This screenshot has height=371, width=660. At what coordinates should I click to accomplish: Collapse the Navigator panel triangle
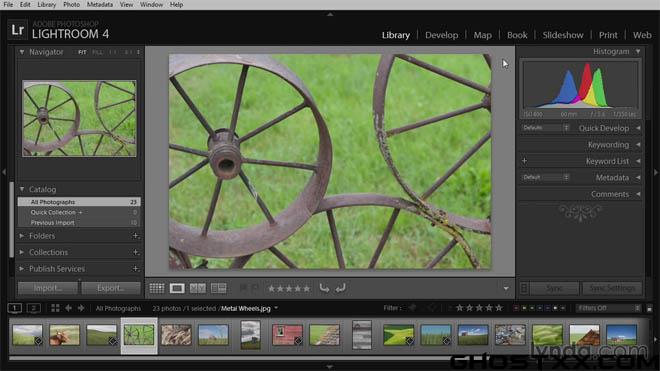(x=21, y=52)
